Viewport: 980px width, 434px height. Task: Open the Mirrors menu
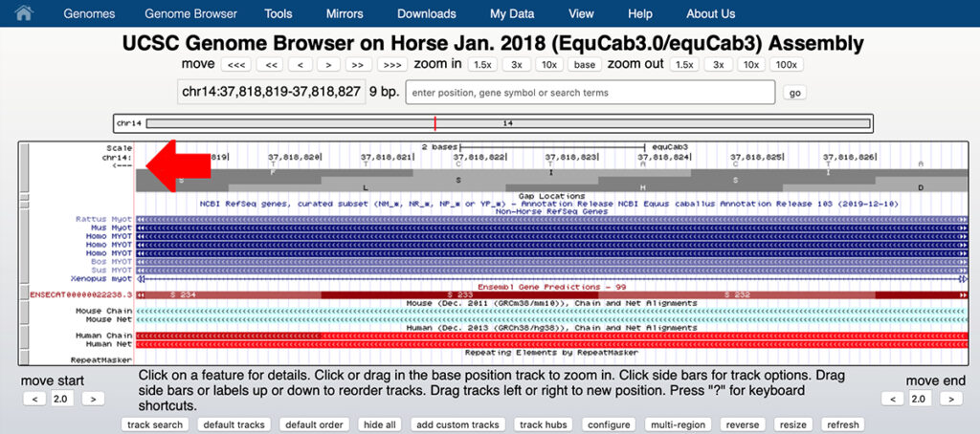point(345,13)
